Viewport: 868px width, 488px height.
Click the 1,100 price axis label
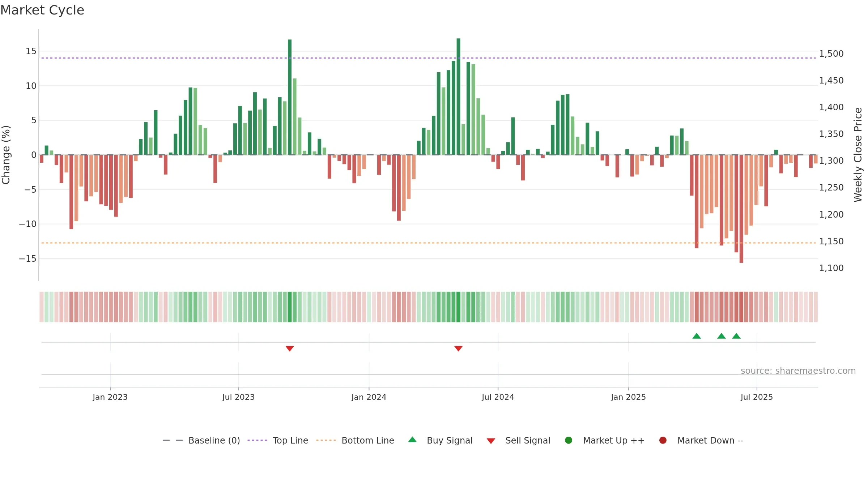pyautogui.click(x=831, y=268)
